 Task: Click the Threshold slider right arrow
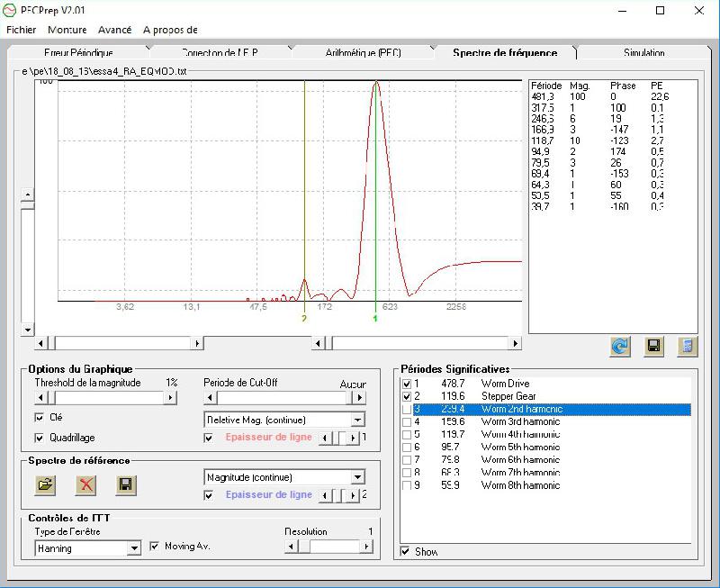[170, 397]
